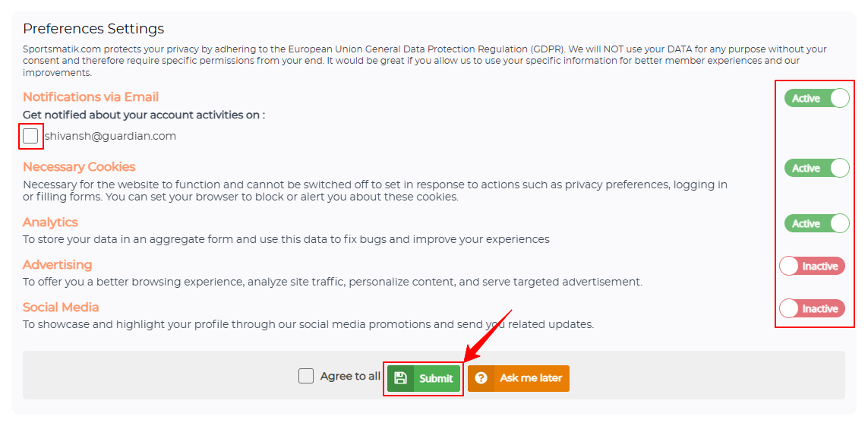
Task: Submit the preferences settings
Action: tap(424, 378)
